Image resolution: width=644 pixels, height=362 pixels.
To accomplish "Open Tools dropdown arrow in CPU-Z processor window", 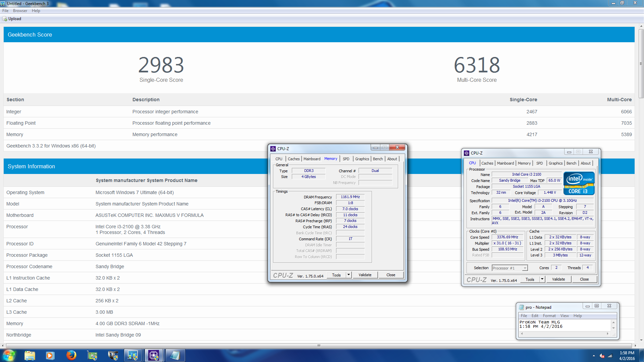I will [x=542, y=279].
